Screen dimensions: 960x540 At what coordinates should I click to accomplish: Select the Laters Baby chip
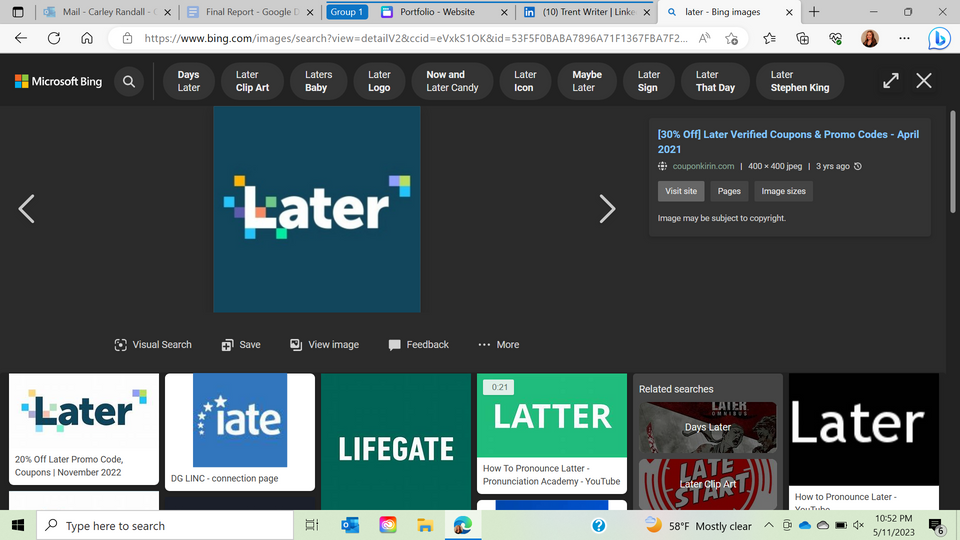(318, 81)
